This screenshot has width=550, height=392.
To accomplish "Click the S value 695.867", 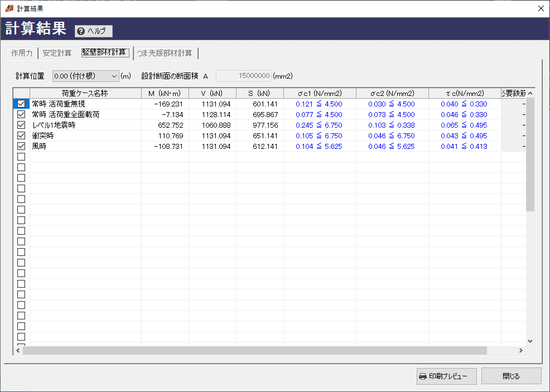I will [265, 115].
